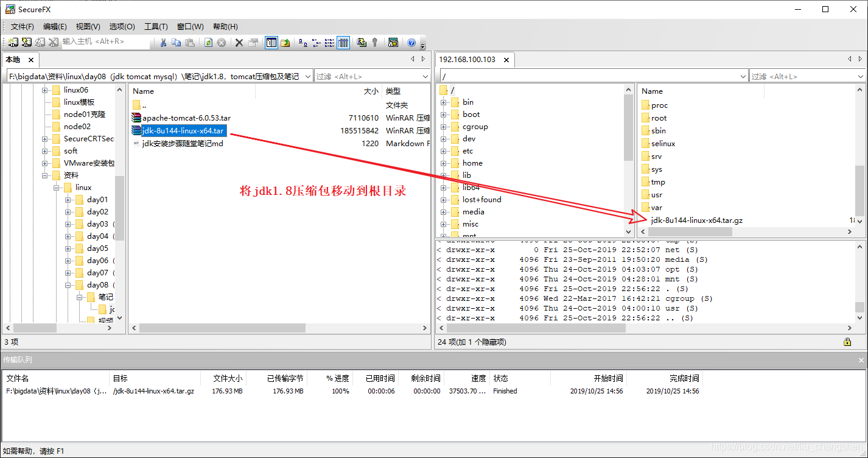Click the Properties toolbar icon
Screen dimensions: 868x458
coord(253,43)
